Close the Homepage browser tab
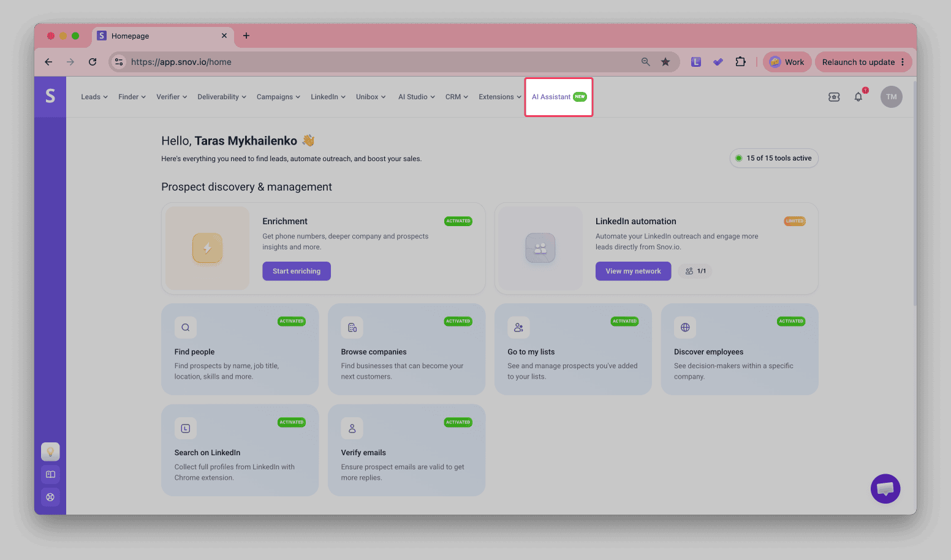Screen dimensions: 951x560 pos(224,36)
